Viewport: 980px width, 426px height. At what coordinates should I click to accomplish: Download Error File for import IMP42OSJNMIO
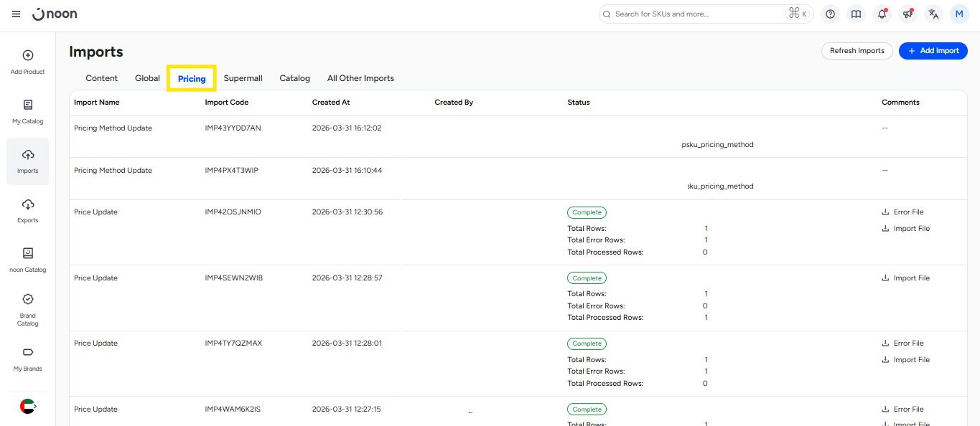[x=902, y=212]
